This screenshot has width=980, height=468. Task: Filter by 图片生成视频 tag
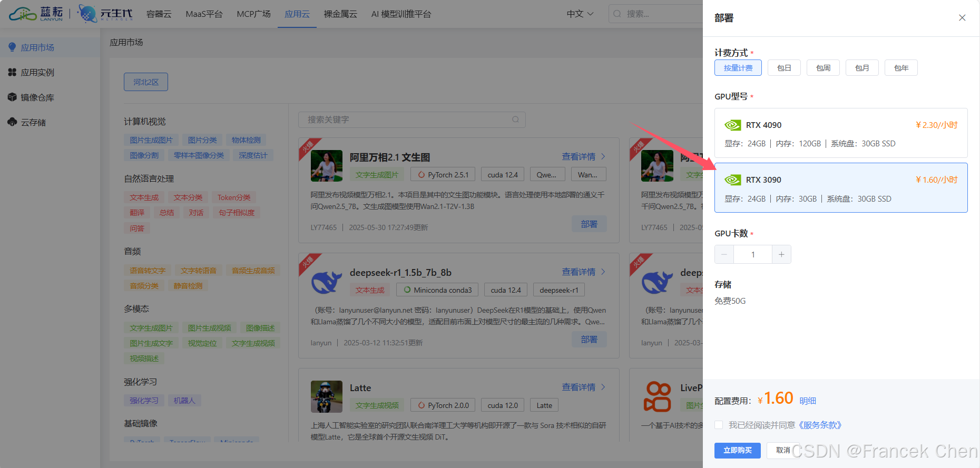(210, 328)
